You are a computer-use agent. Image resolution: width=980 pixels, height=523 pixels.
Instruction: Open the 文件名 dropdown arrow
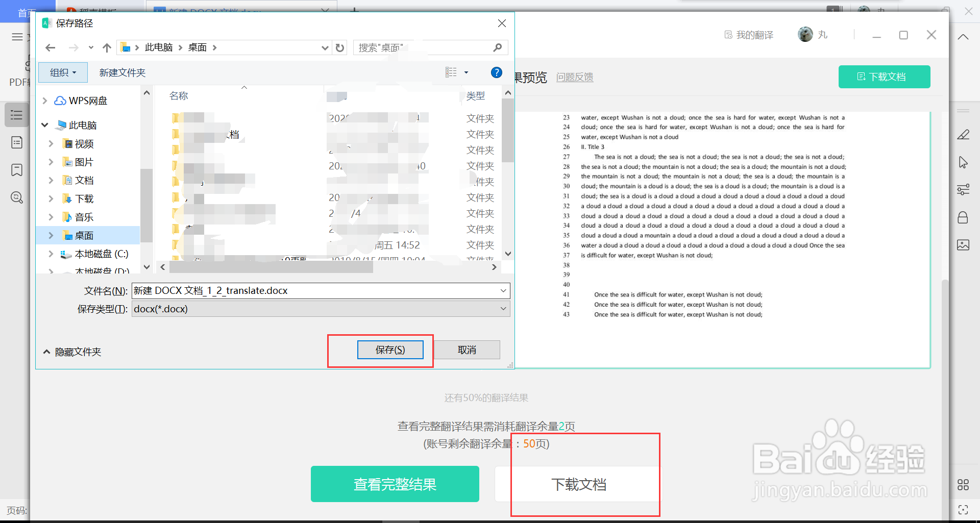click(503, 291)
